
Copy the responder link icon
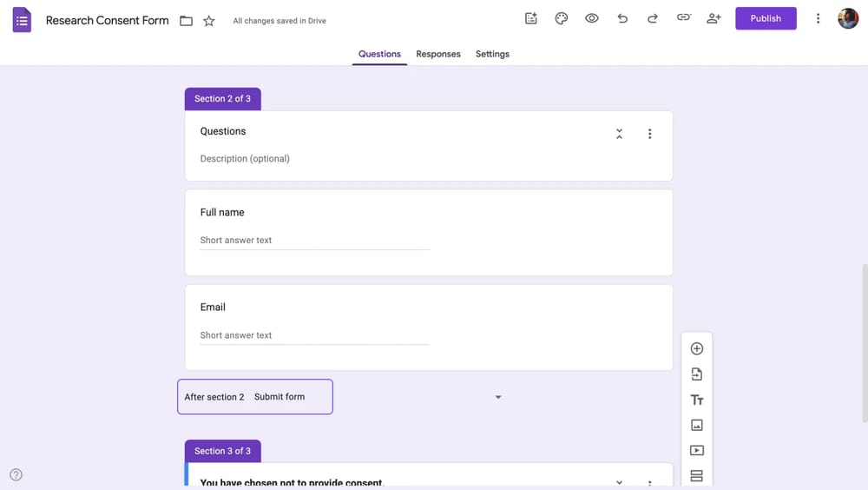pos(683,18)
